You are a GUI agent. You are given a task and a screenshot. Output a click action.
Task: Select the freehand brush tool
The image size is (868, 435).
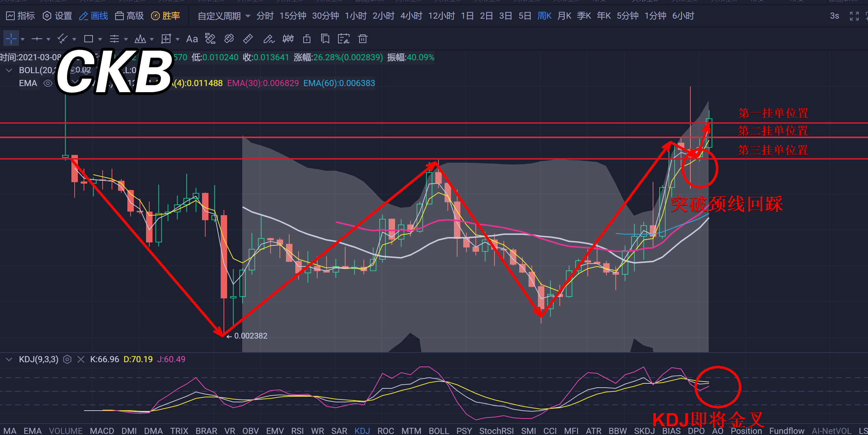[269, 39]
